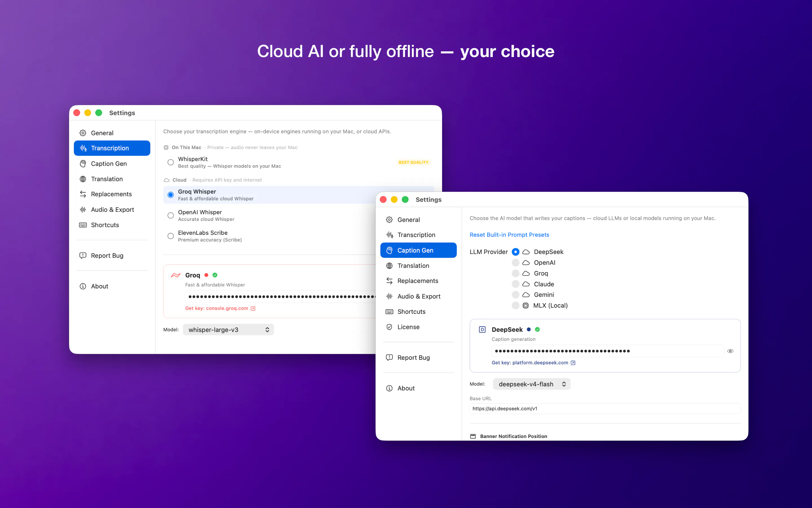Choose MLX (Local) as LLM provider
This screenshot has width=812, height=508.
tap(515, 305)
